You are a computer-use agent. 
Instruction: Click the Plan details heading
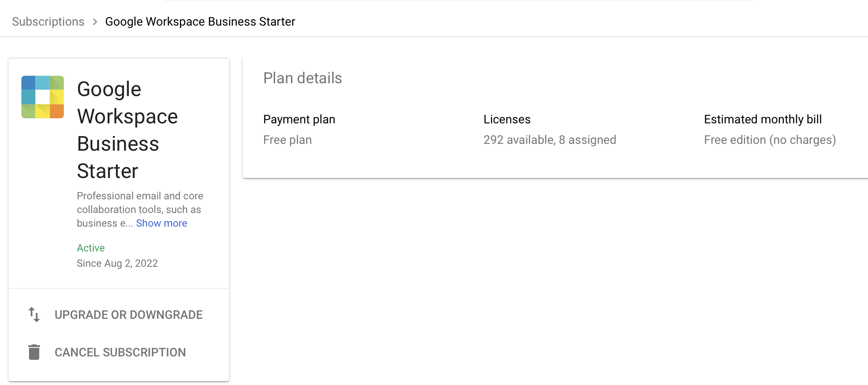pos(302,78)
